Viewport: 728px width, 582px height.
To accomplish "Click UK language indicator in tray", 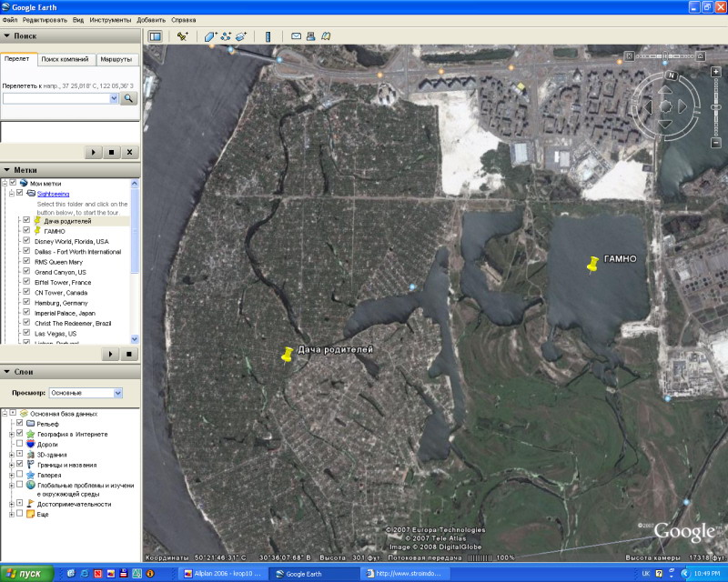I will 646,574.
